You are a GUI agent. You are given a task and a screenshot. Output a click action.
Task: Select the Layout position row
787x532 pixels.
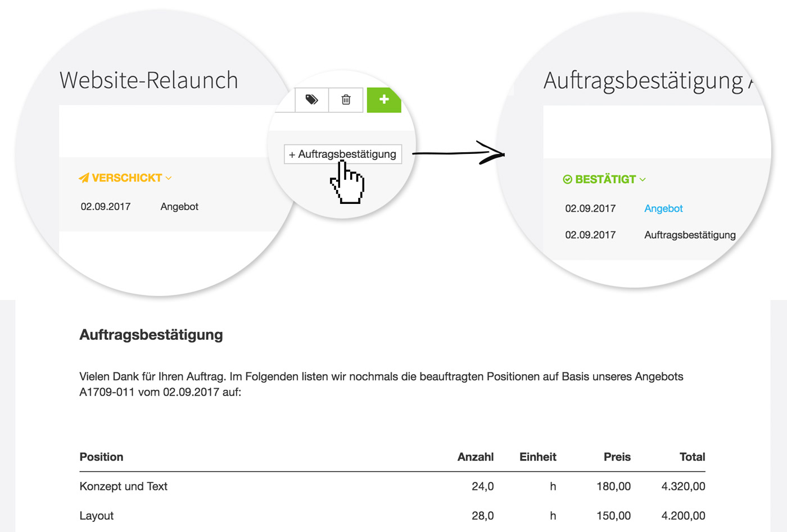(392, 516)
